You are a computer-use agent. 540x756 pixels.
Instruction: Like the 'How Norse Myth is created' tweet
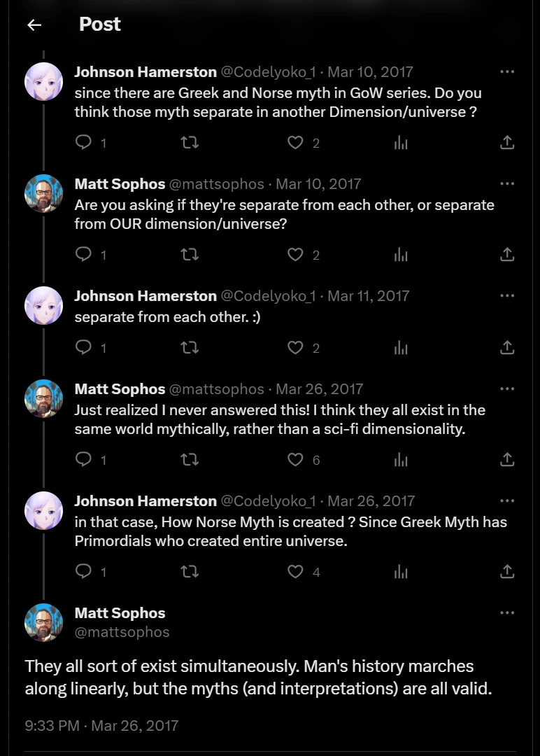tap(296, 572)
